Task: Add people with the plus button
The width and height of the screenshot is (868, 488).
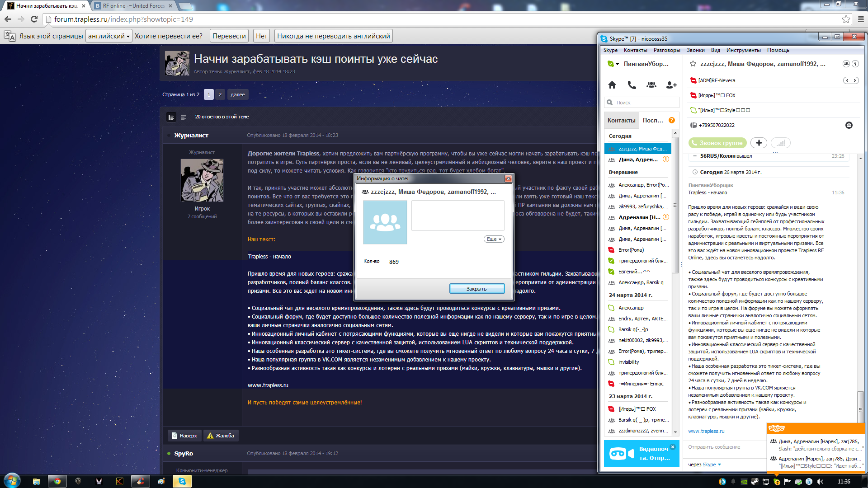Action: 759,143
